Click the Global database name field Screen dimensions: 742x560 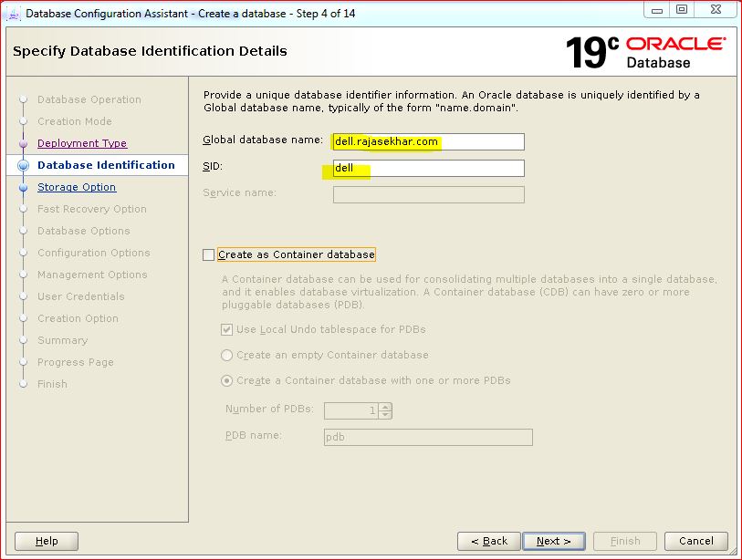(428, 141)
